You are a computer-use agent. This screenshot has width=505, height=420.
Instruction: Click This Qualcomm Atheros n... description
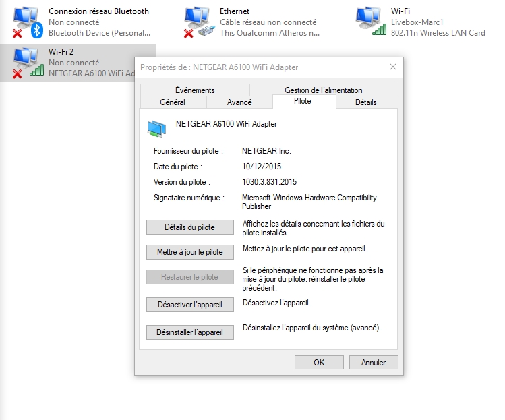point(270,33)
